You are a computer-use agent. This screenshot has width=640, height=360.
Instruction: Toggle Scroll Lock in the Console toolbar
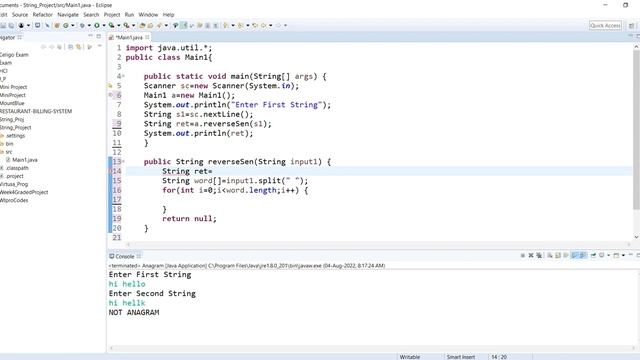pyautogui.click(x=558, y=256)
